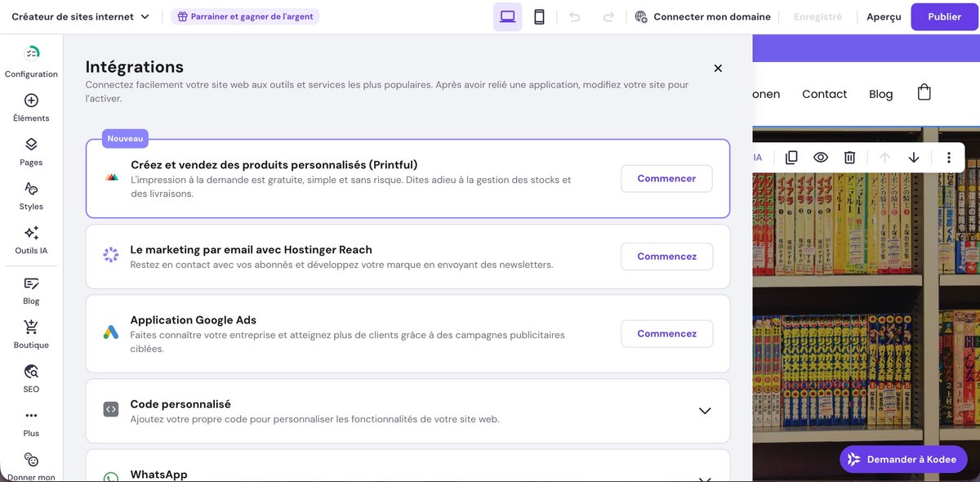The height and width of the screenshot is (482, 980).
Task: Delete the section with the trash icon
Action: [849, 156]
